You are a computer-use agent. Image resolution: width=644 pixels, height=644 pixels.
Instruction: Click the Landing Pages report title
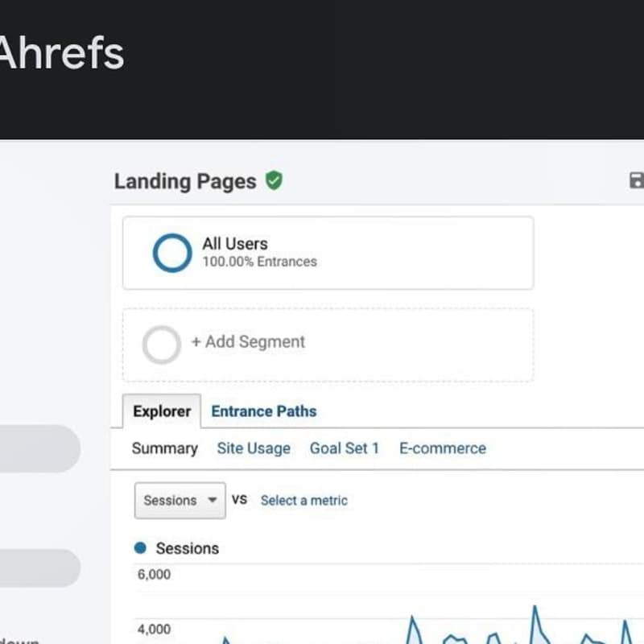click(x=185, y=181)
